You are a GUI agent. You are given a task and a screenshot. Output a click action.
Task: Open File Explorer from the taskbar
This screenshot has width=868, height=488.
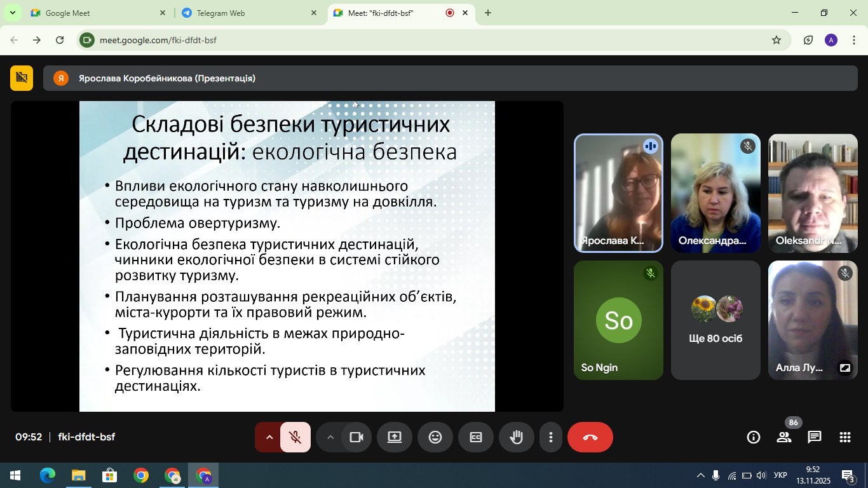pos(78,475)
